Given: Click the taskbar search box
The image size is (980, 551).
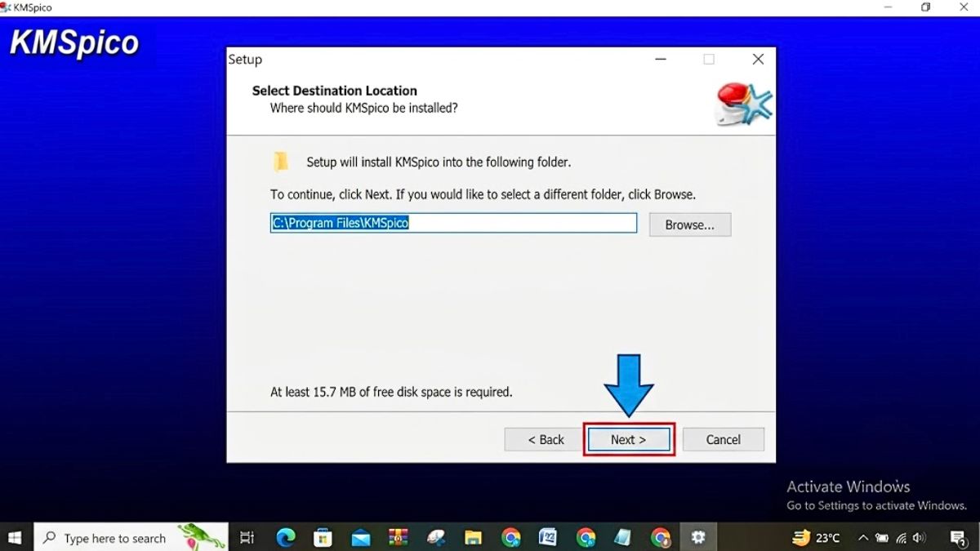Looking at the screenshot, I should coord(131,537).
